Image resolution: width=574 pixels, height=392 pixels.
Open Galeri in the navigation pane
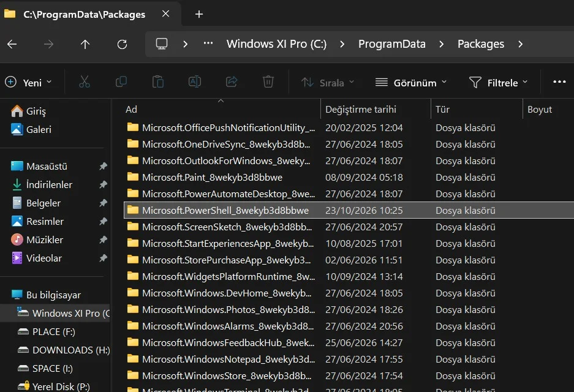tap(31, 129)
